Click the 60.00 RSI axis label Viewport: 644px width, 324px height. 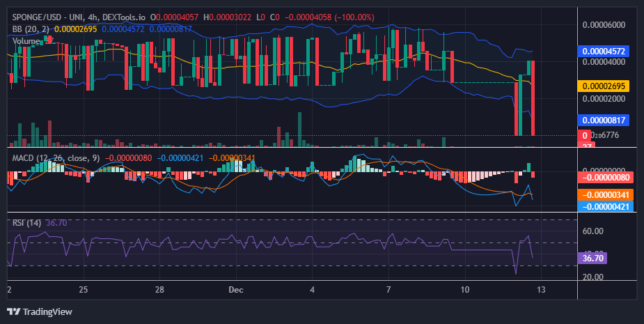click(x=592, y=231)
